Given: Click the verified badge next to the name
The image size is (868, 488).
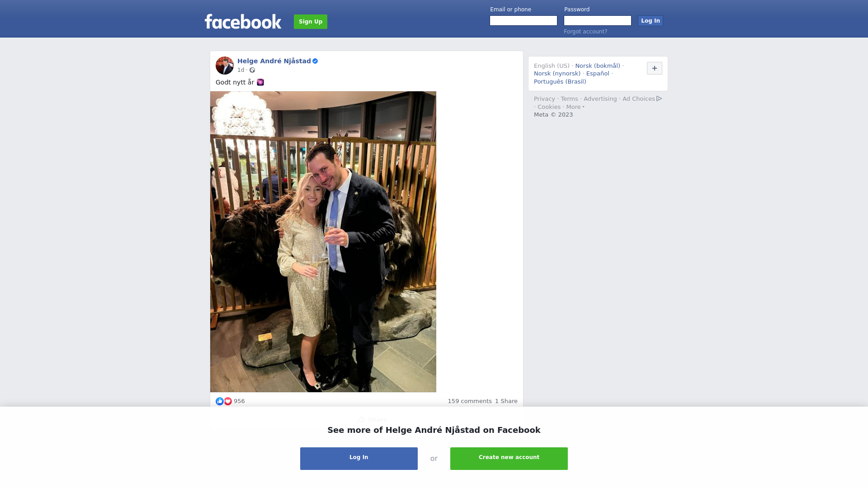Looking at the screenshot, I should (315, 61).
